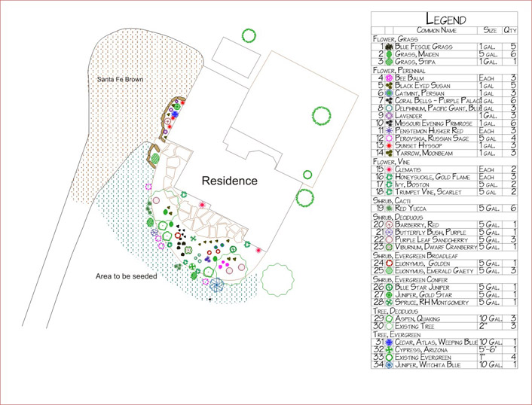Click the Blue Fescue Grass legend symbol
Image resolution: width=532 pixels, height=405 pixels.
click(x=389, y=47)
